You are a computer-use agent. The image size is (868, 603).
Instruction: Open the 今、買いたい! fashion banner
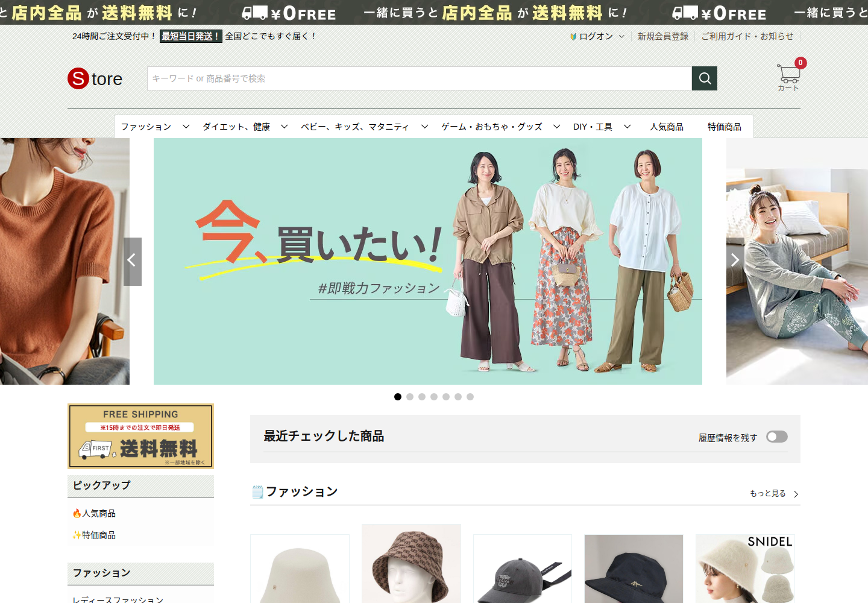click(428, 261)
